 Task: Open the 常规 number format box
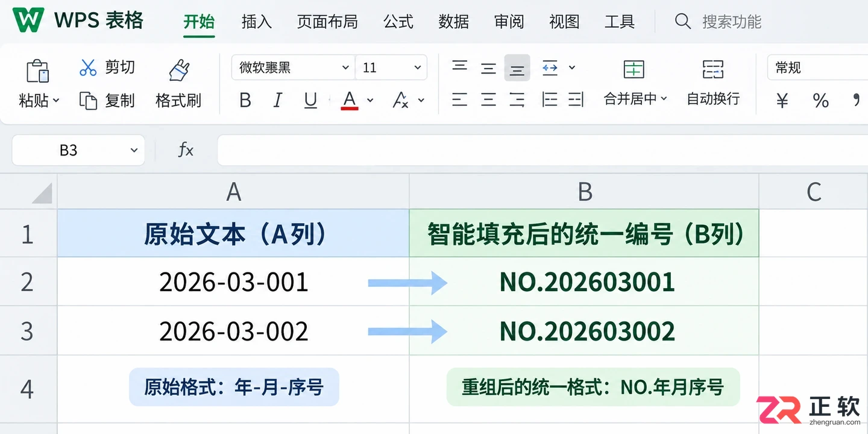(817, 68)
